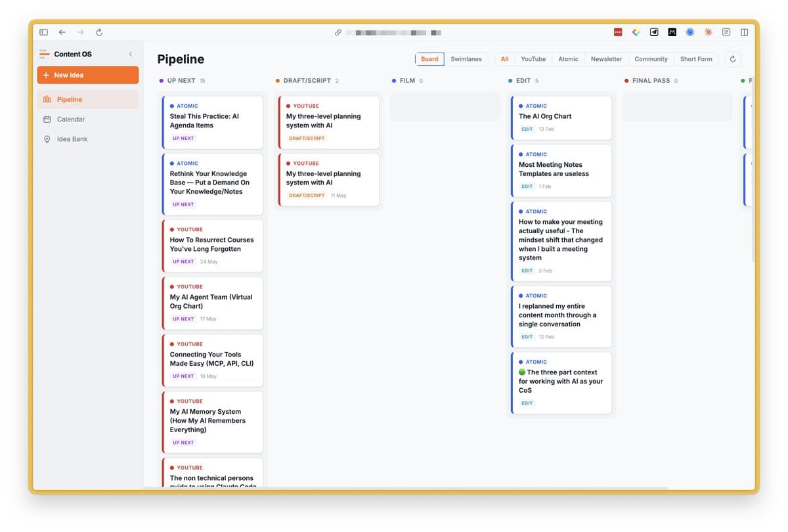788x532 pixels.
Task: Open three-level planning card dated 11 May
Action: click(x=328, y=180)
